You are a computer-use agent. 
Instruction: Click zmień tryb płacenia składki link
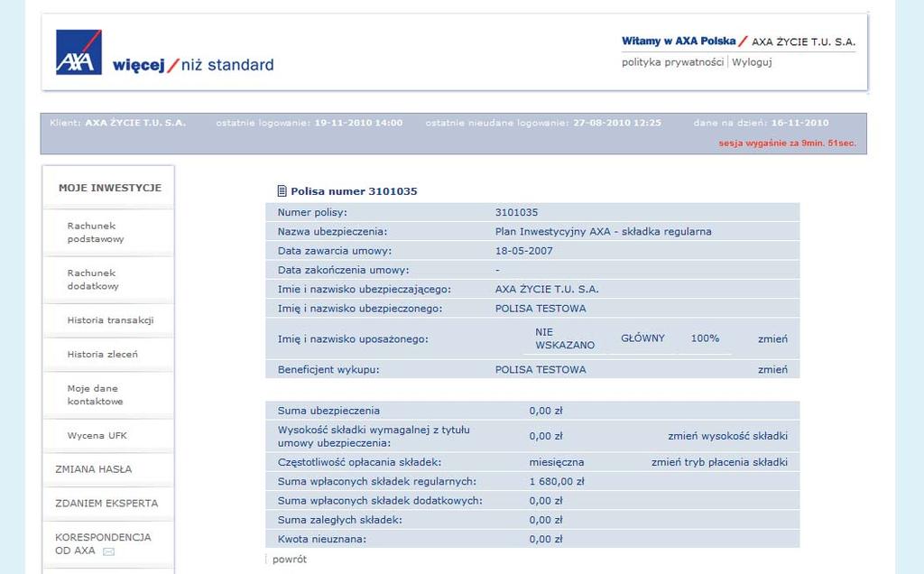tap(719, 462)
